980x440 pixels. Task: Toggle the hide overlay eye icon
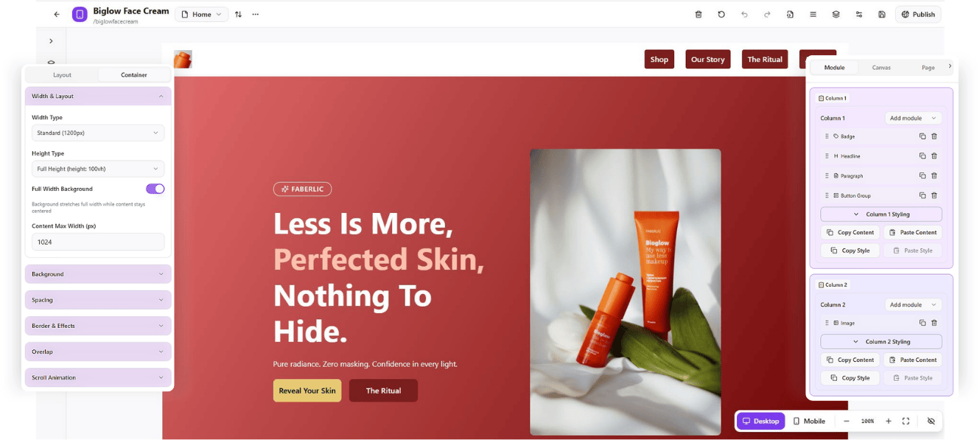(931, 421)
